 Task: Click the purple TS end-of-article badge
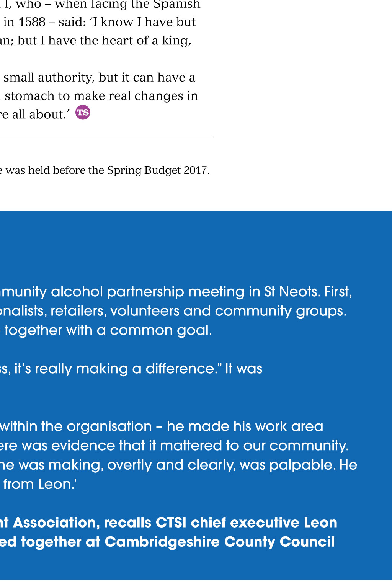pyautogui.click(x=83, y=113)
